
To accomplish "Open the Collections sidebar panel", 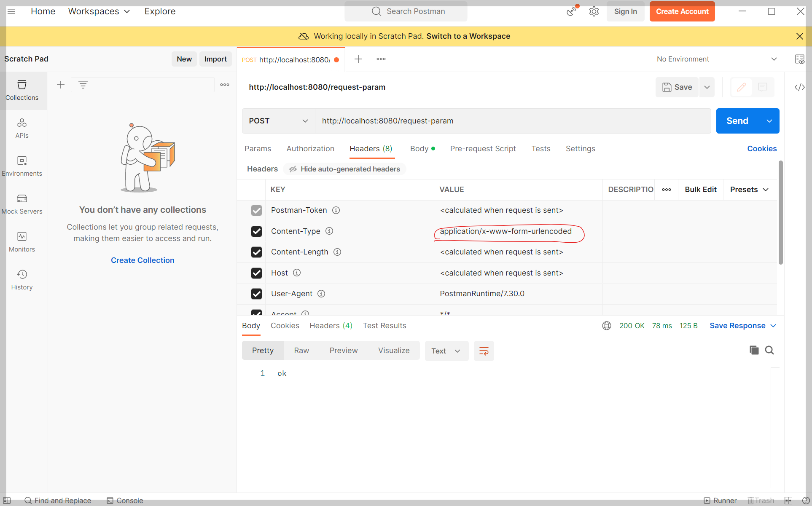I will coord(22,91).
